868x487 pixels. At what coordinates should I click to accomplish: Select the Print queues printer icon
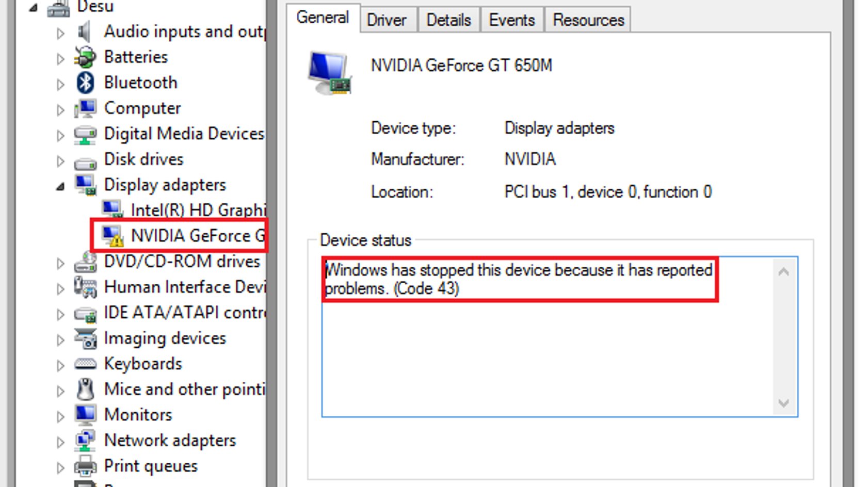tap(85, 466)
